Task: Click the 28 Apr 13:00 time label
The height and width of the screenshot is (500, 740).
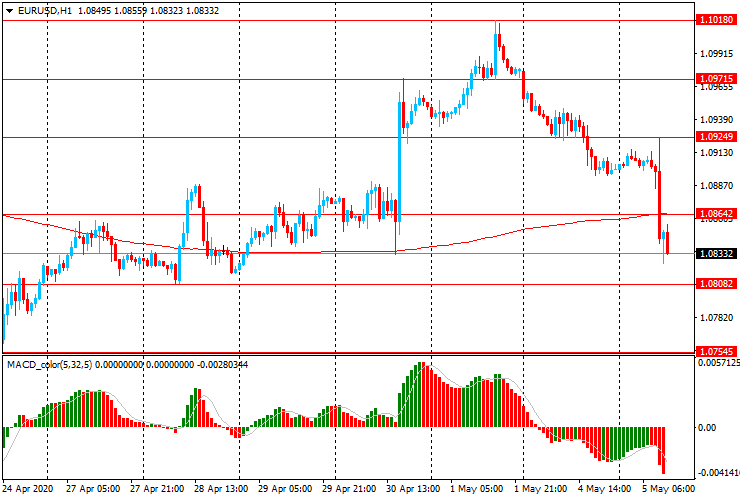Action: tap(221, 489)
